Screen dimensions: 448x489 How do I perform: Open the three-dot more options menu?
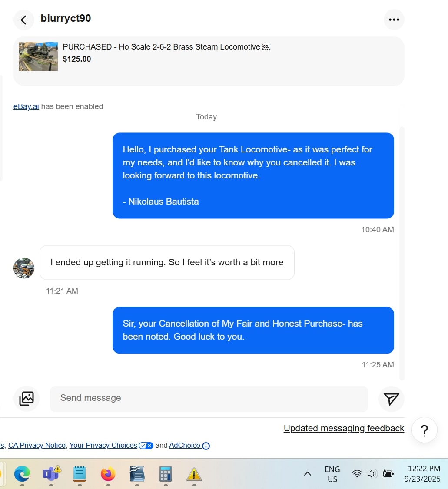click(394, 20)
